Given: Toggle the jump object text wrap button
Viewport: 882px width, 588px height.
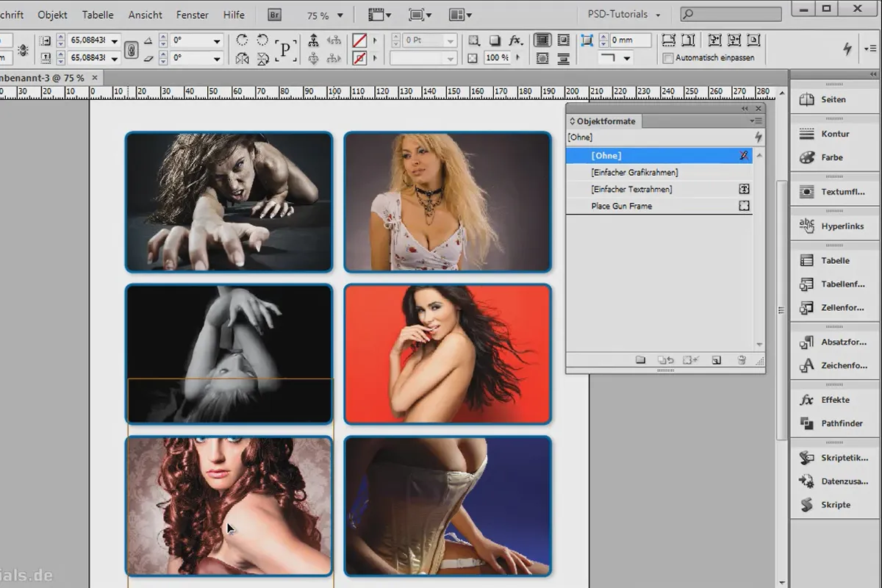Looking at the screenshot, I should click(562, 58).
